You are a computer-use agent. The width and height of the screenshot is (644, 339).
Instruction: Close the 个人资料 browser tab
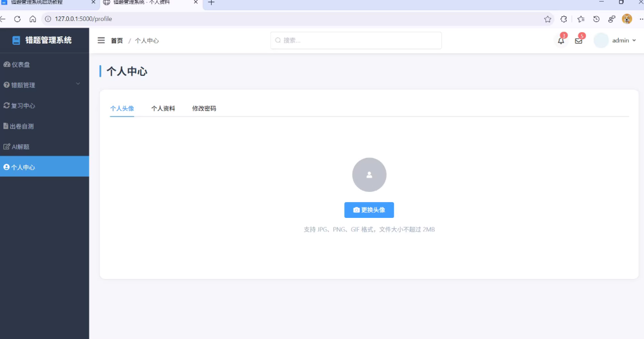(195, 2)
